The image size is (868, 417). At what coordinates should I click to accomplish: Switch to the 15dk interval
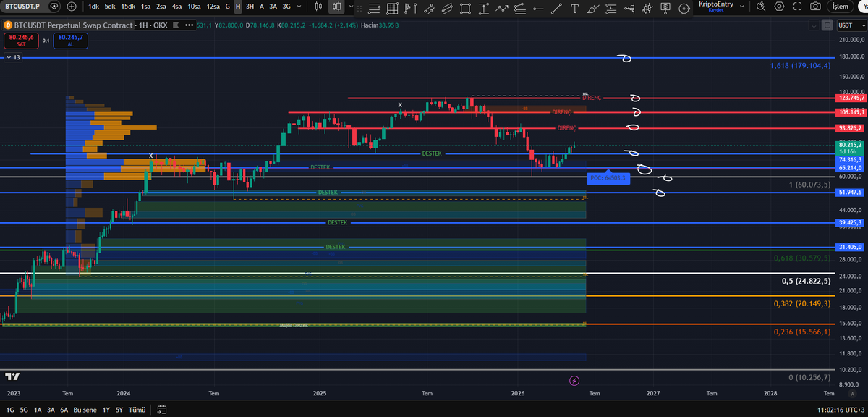[128, 7]
